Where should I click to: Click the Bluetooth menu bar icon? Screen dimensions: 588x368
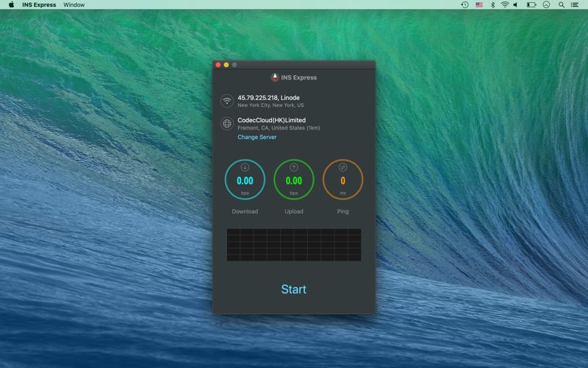[x=492, y=4]
